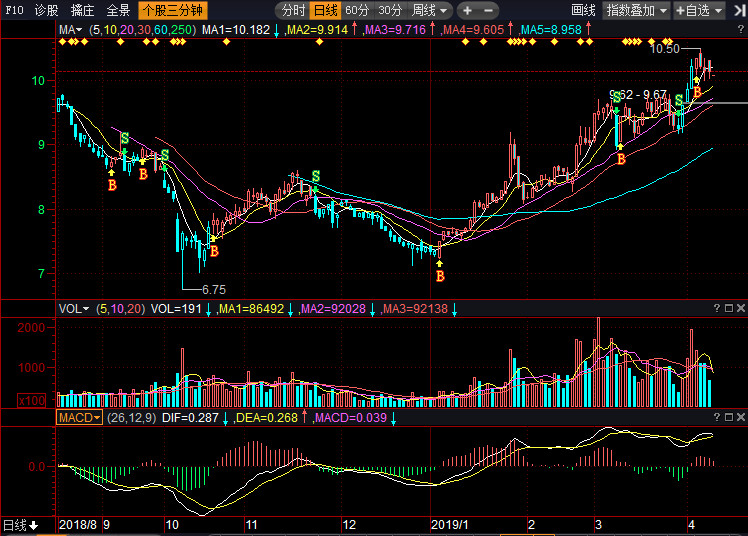
Task: Open settings icon in MACD panel header
Action: point(730,417)
